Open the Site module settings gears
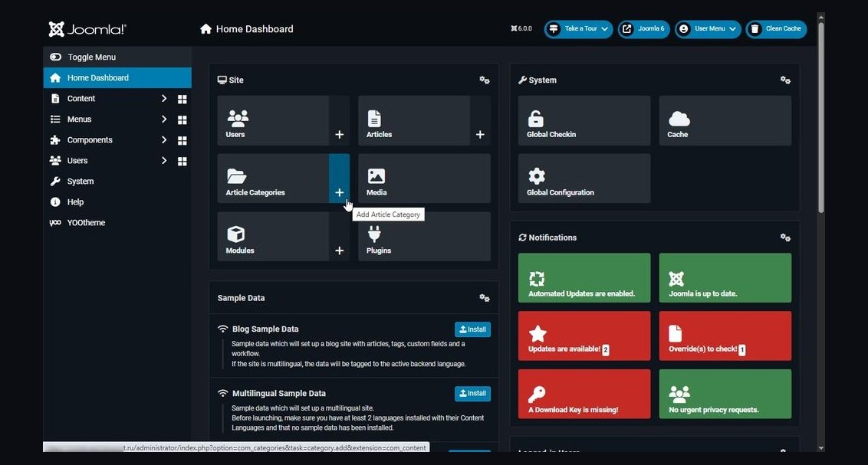The height and width of the screenshot is (465, 868). click(485, 80)
